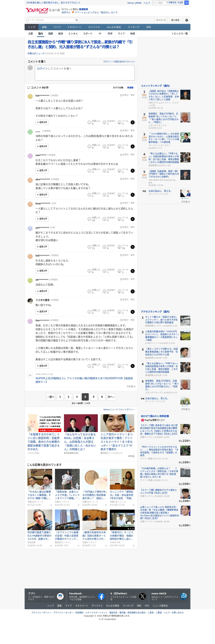The height and width of the screenshot is (644, 215).
Task: Expand replies on うさぎの寝言 comment
Action: (42, 312)
